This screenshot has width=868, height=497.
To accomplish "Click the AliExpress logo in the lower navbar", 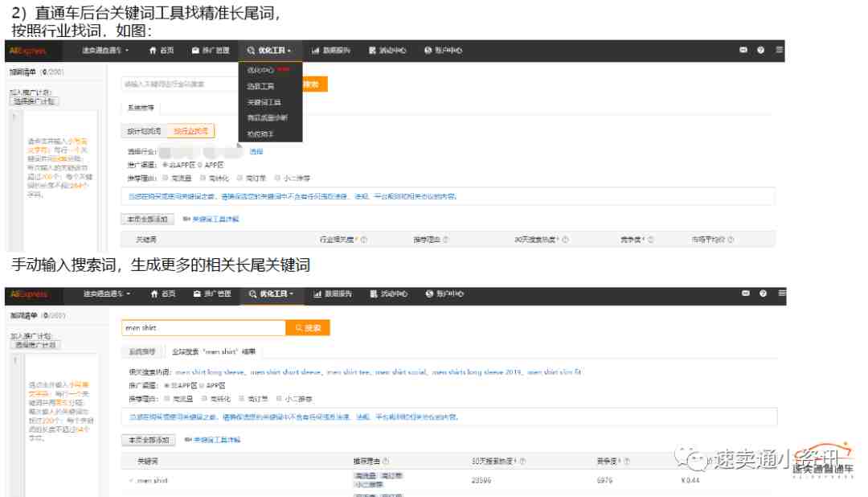I will pos(30,294).
